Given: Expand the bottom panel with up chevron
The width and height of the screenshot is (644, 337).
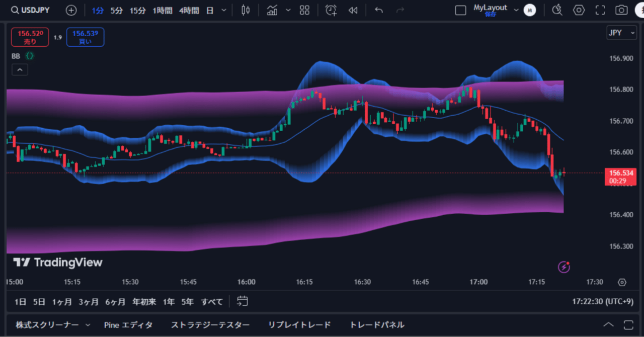Looking at the screenshot, I should click(608, 325).
